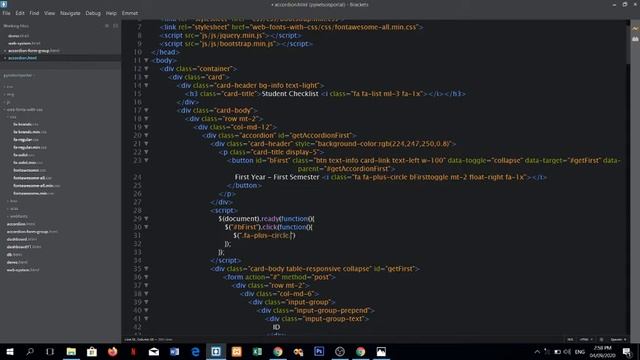Open the File menu
This screenshot has height=360, width=640.
(7, 13)
